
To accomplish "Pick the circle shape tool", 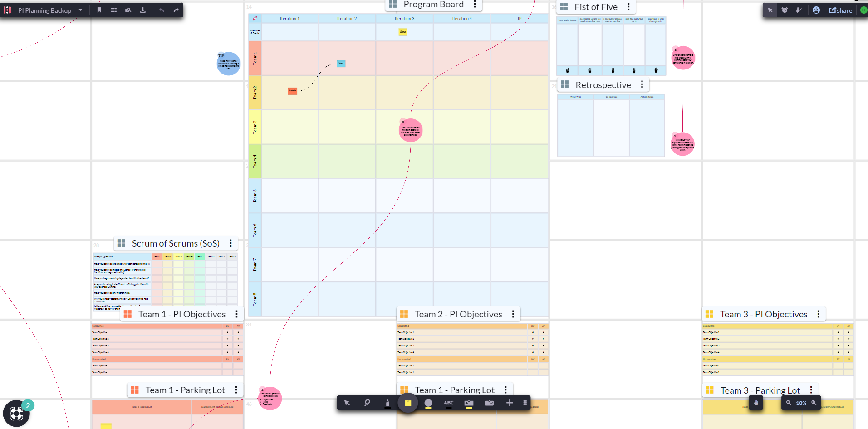I will tap(428, 403).
